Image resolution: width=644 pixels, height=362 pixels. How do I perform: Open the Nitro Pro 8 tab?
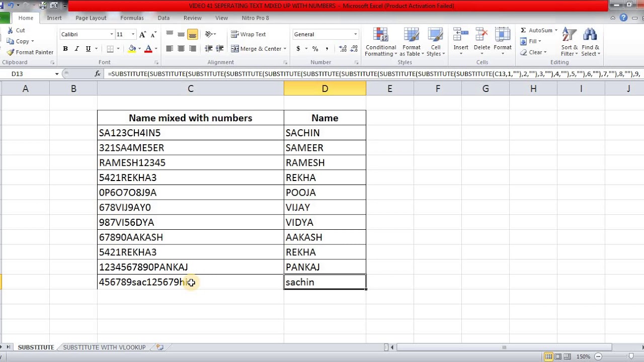pos(255,18)
